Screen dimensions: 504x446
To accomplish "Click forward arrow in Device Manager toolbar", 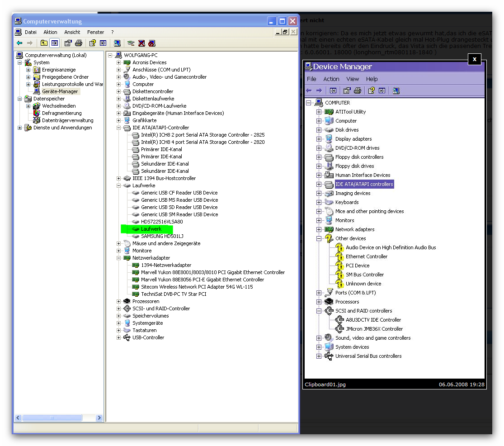I will [x=319, y=90].
